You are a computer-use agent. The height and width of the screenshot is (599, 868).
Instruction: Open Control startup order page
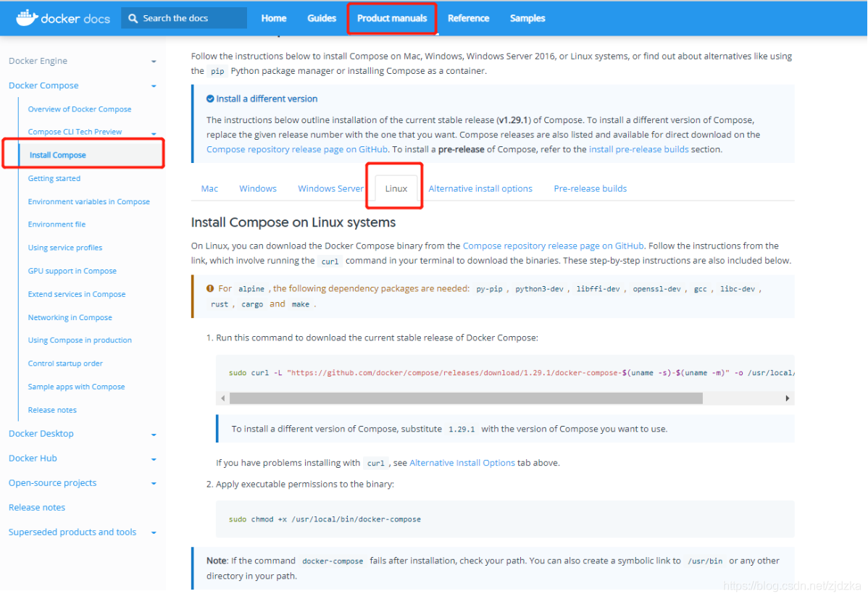(65, 363)
